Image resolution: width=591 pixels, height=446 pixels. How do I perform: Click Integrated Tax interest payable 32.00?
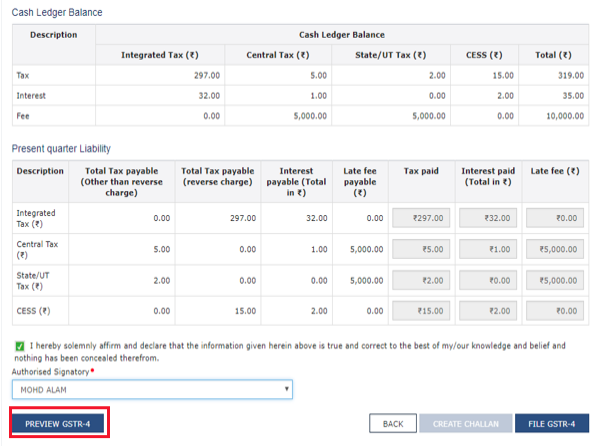317,218
